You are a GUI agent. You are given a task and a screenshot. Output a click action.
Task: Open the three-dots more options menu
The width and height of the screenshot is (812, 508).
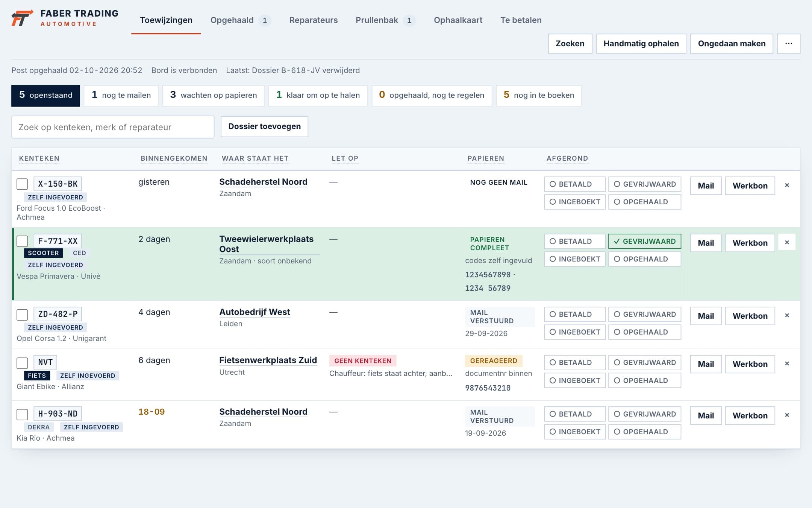point(788,44)
